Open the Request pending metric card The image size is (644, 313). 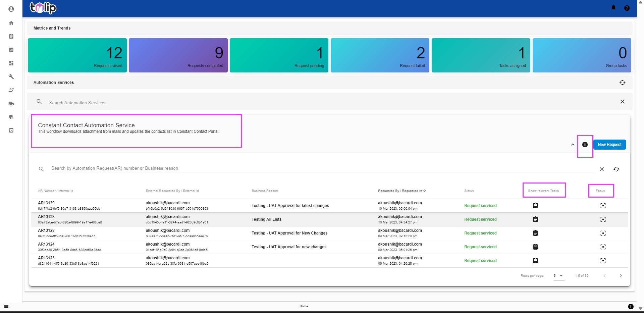click(279, 55)
